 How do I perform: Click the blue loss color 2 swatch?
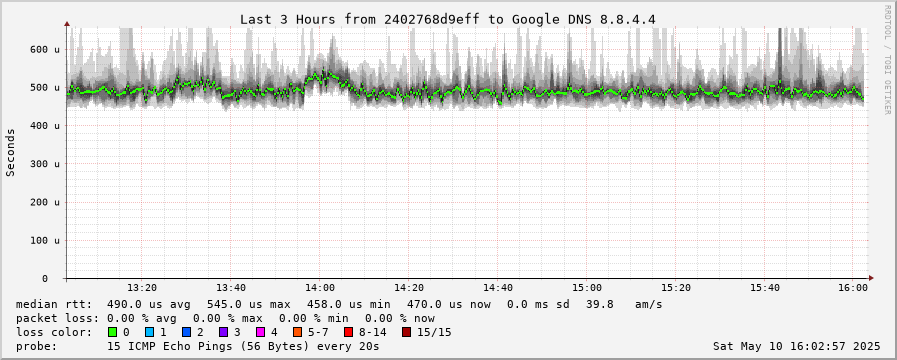pyautogui.click(x=186, y=332)
